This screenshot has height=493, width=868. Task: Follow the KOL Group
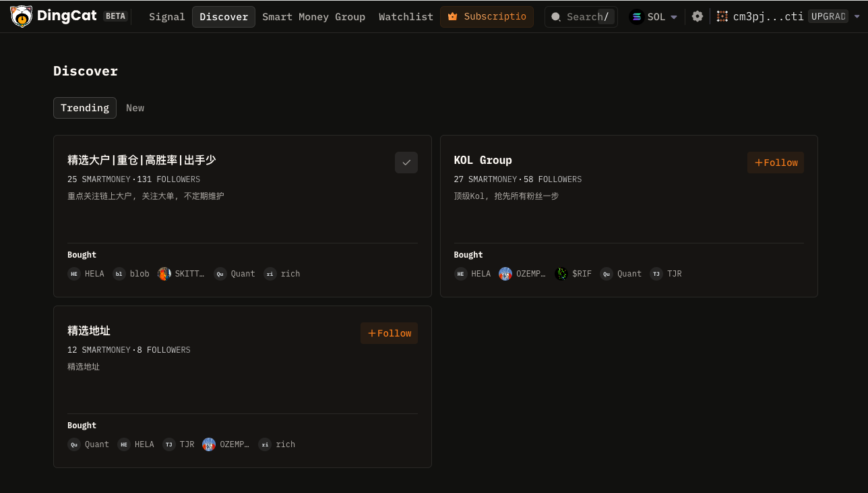click(776, 163)
